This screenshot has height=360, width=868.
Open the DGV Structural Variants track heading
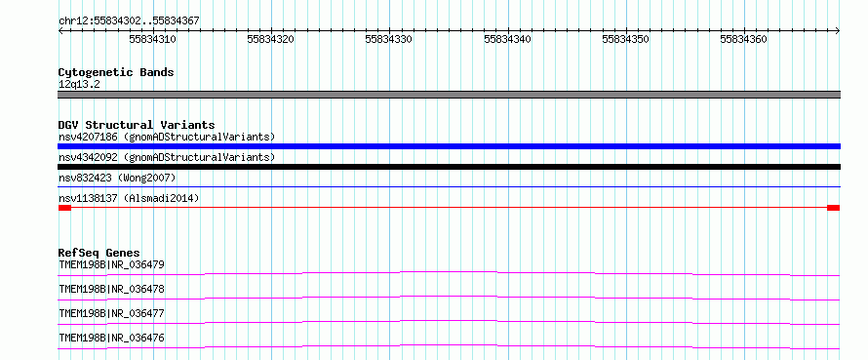137,125
